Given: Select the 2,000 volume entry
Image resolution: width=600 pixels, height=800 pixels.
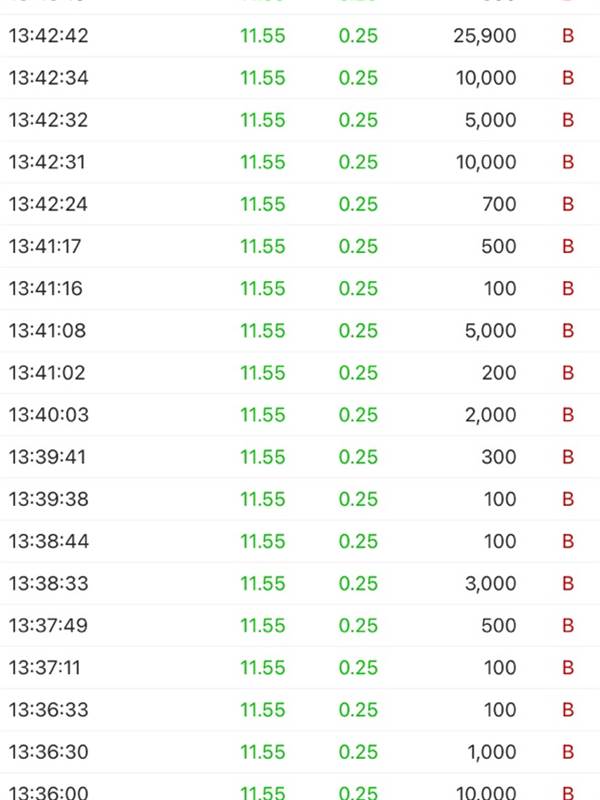Looking at the screenshot, I should coord(490,415).
